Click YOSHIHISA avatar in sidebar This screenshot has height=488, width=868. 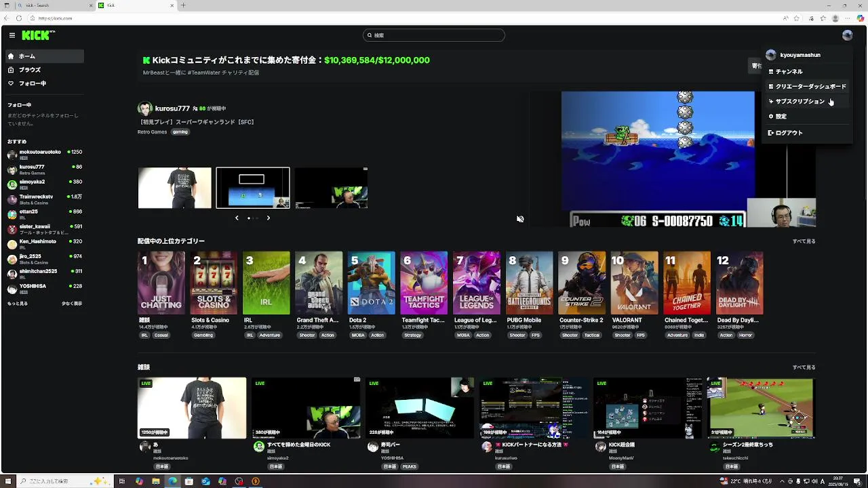(x=12, y=289)
